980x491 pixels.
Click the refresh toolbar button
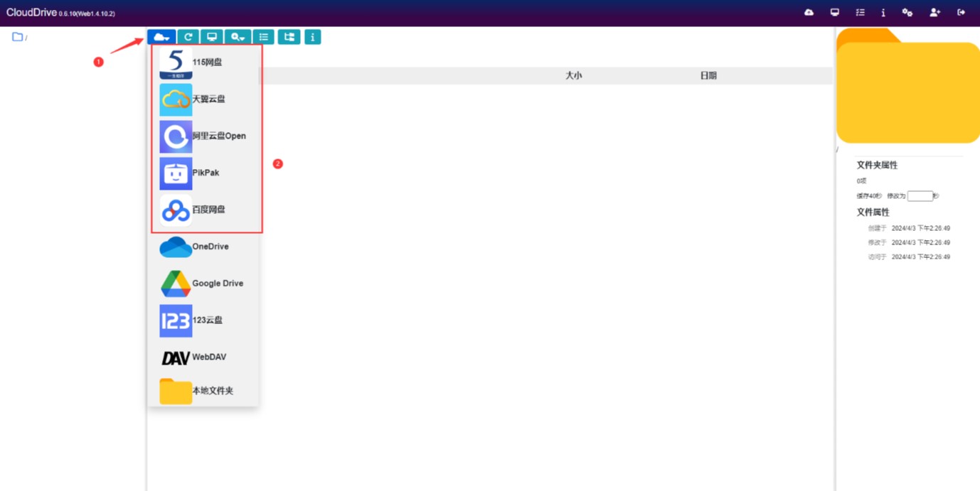(188, 37)
